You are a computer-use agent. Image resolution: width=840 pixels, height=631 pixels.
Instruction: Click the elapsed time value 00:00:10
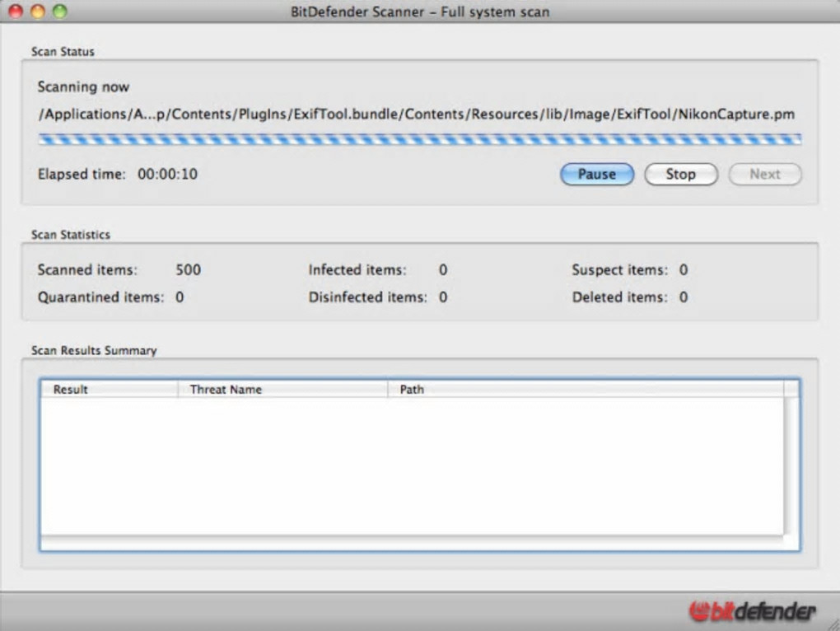168,174
